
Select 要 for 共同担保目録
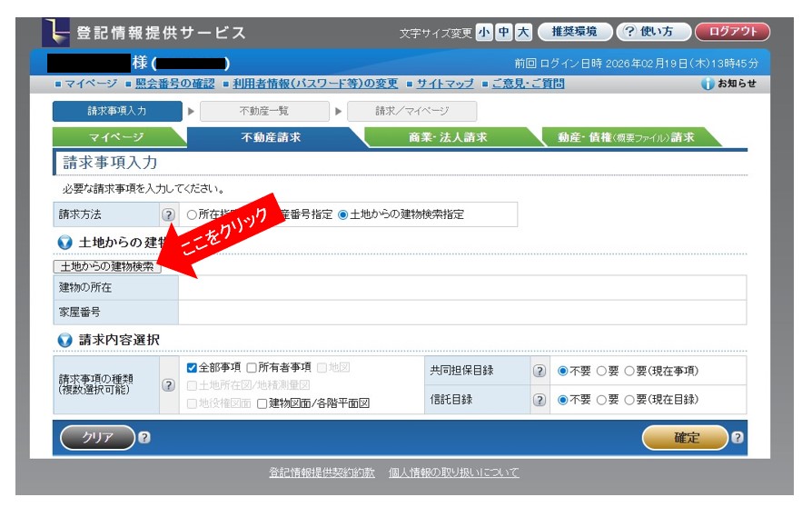click(x=602, y=371)
